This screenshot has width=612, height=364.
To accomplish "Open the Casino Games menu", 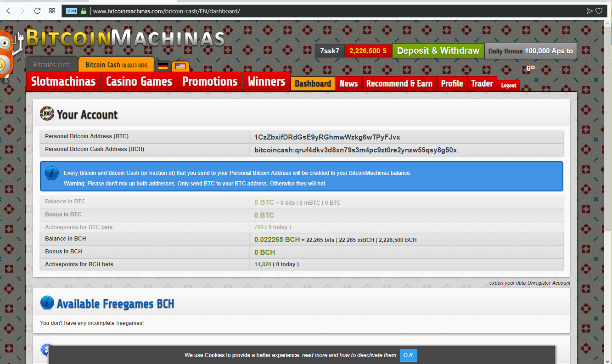I will pos(139,82).
